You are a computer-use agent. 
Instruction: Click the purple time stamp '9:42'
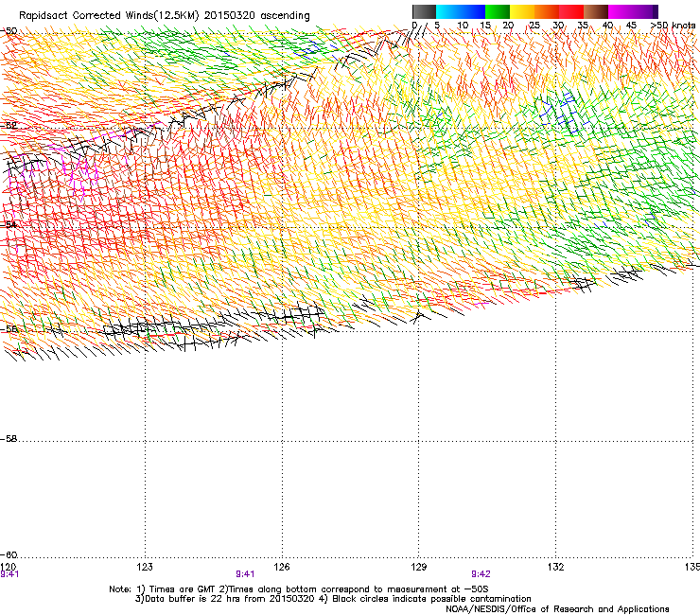(481, 574)
